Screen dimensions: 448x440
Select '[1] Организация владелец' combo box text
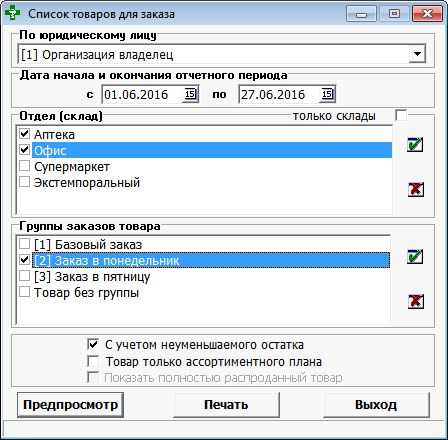point(97,55)
